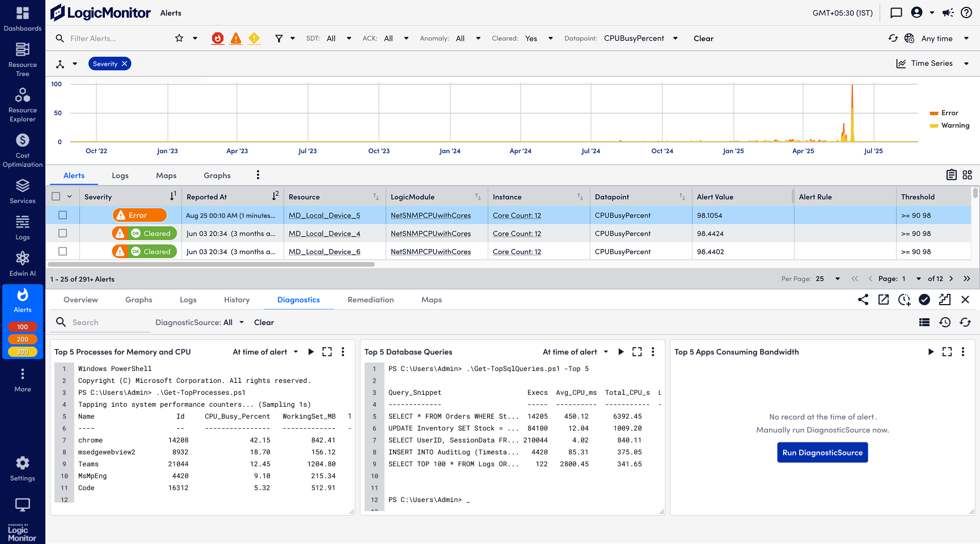Switch to the Remediation tab

[370, 300]
